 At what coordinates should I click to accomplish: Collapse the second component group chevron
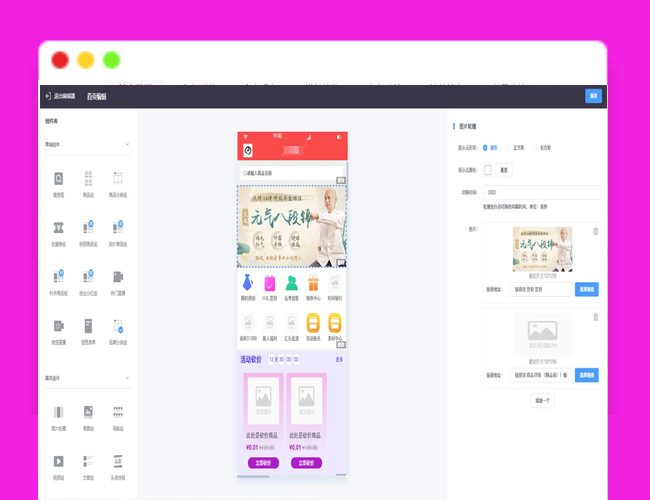[x=127, y=378]
